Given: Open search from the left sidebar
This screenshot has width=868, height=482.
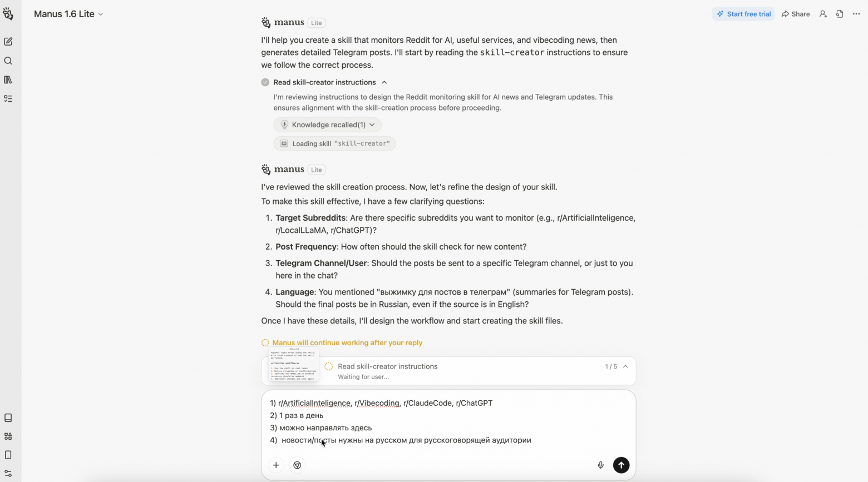Looking at the screenshot, I should (8, 61).
